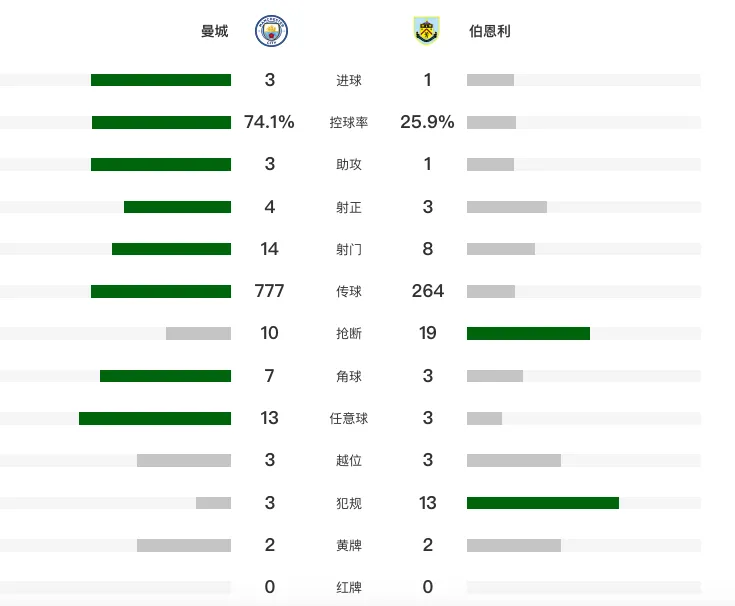Select the 264 passes value for Burnley

pos(428,291)
